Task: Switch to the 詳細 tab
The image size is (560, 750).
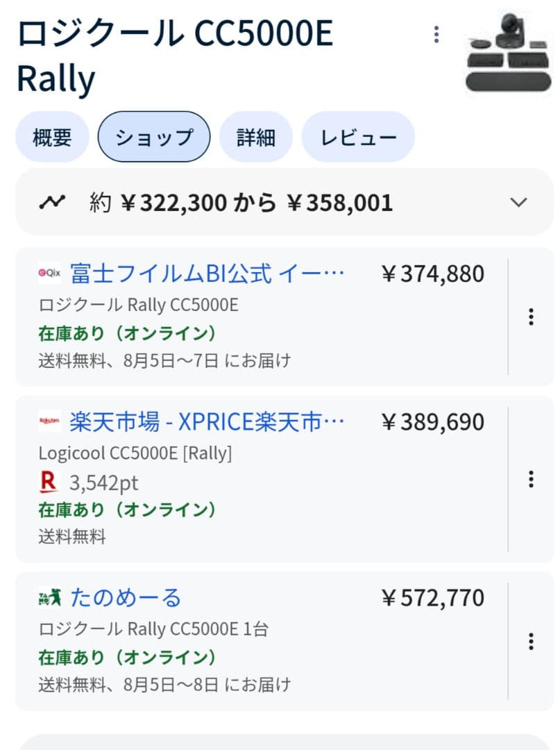Action: tap(255, 137)
